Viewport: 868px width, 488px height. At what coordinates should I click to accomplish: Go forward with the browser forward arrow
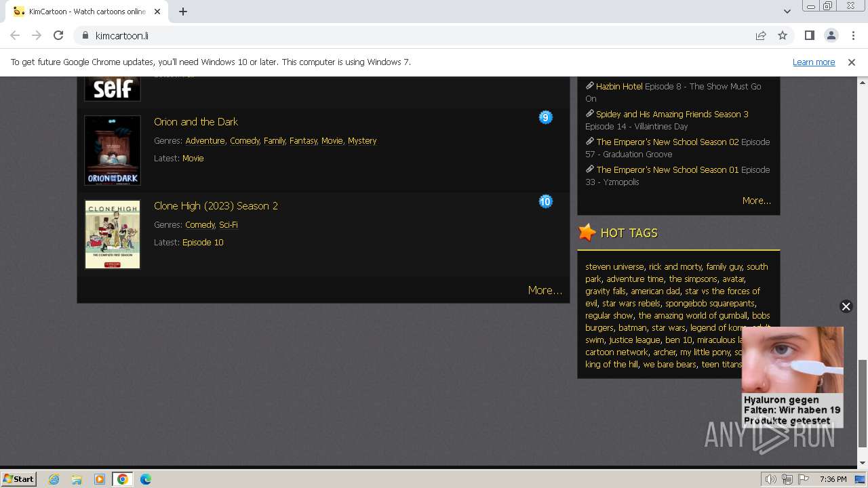[37, 35]
